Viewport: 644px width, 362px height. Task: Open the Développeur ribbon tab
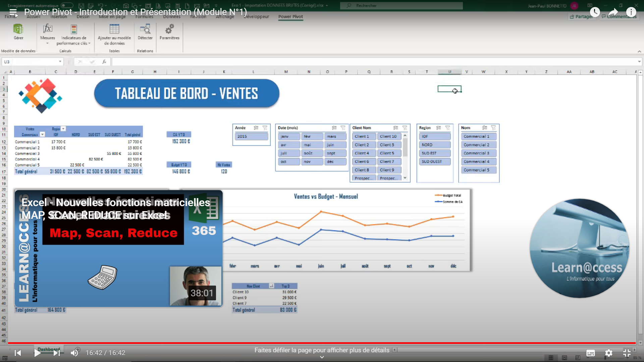click(256, 16)
